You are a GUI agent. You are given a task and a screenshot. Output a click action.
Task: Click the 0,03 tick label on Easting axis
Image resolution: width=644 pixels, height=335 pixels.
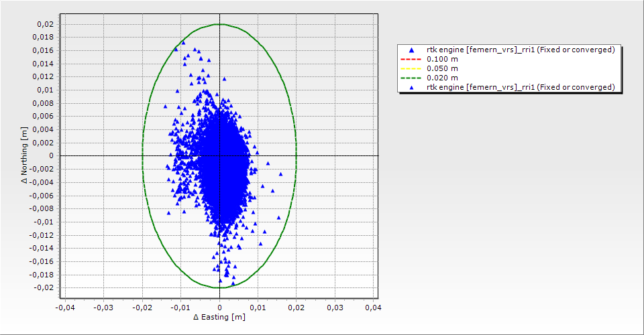[x=335, y=308]
